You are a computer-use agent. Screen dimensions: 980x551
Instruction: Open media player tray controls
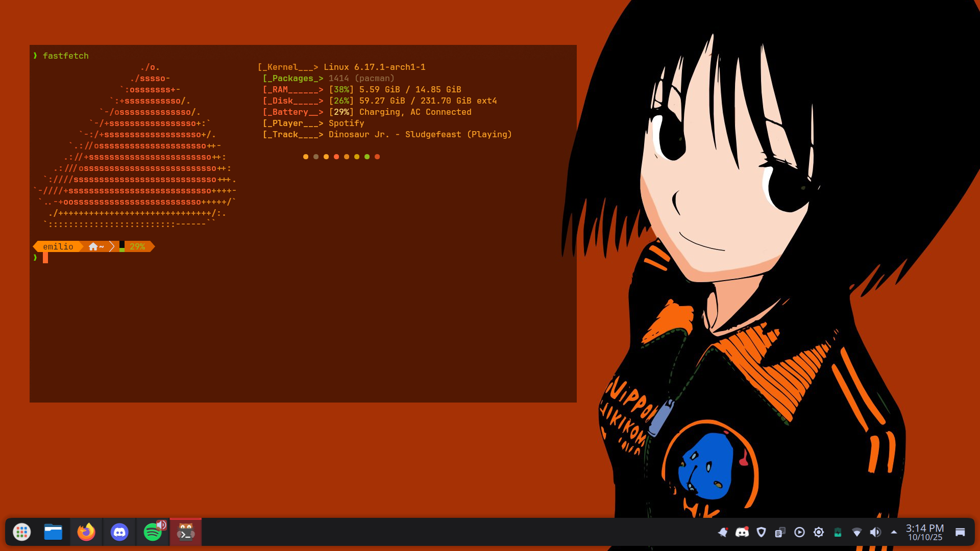[x=799, y=532]
